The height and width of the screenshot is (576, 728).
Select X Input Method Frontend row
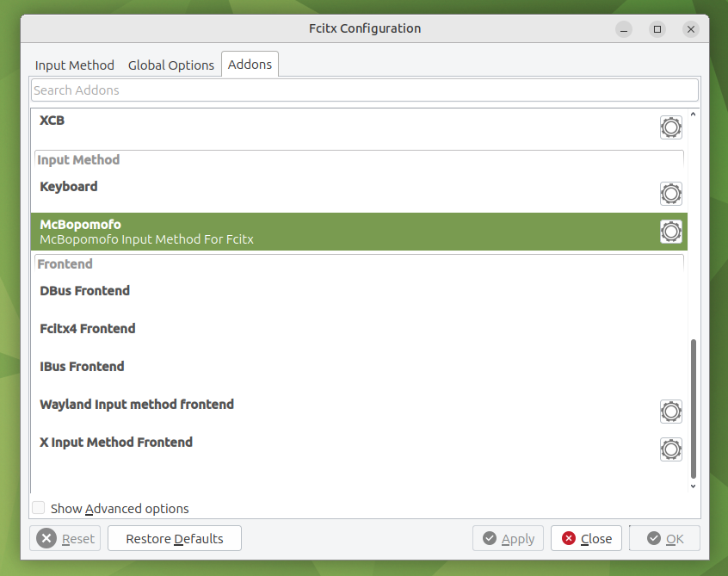[x=359, y=449]
